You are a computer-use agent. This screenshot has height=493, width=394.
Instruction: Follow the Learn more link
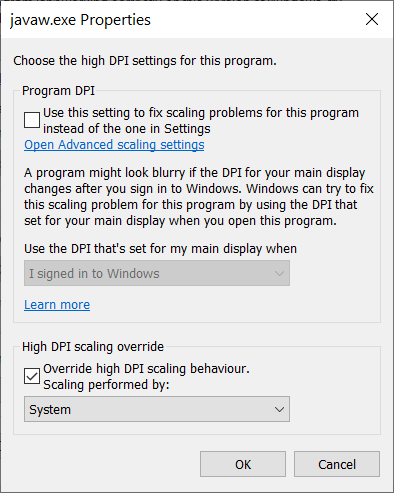[57, 305]
